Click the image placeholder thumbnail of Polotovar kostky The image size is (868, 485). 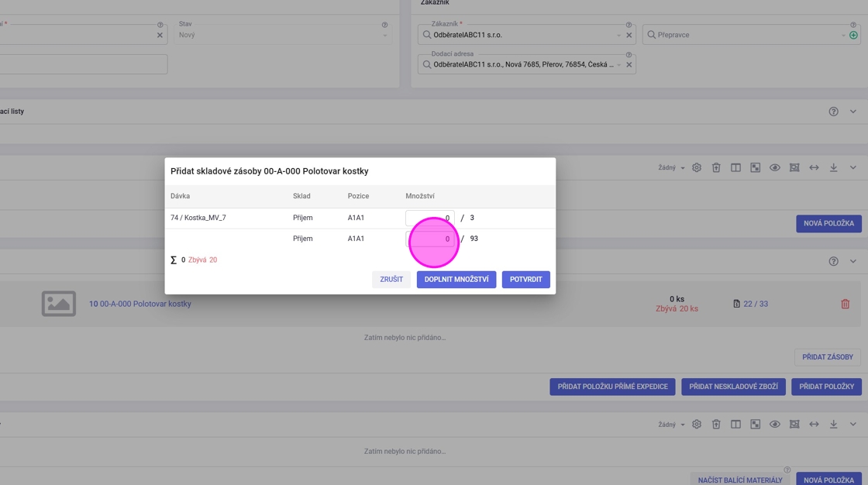pos(59,304)
